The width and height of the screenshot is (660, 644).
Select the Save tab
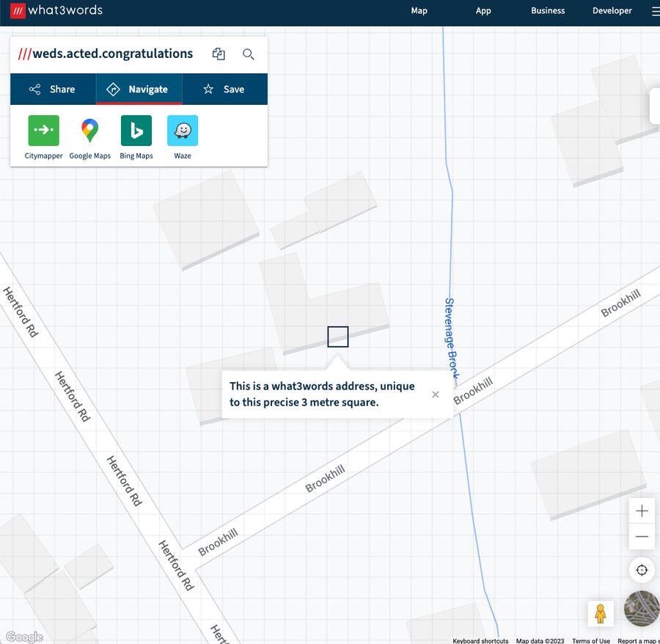[224, 89]
